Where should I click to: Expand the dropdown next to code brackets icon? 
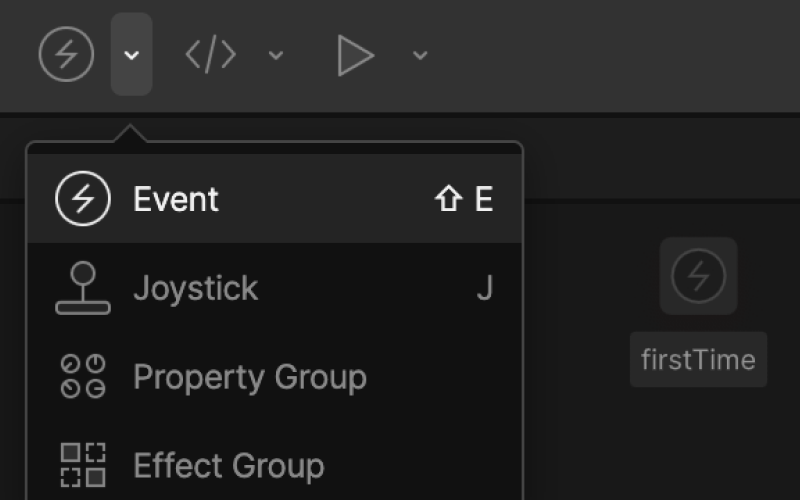point(276,55)
